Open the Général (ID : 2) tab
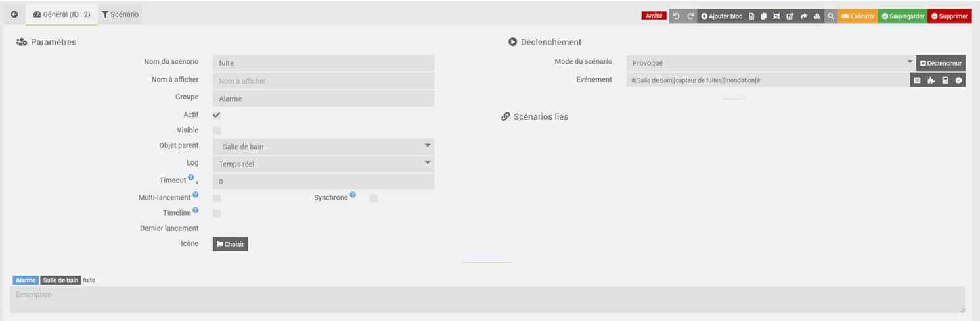The height and width of the screenshot is (321, 980). pyautogui.click(x=61, y=14)
